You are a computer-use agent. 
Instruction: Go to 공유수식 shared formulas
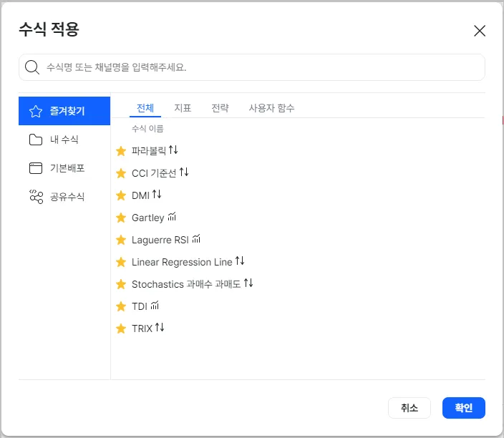(64, 197)
